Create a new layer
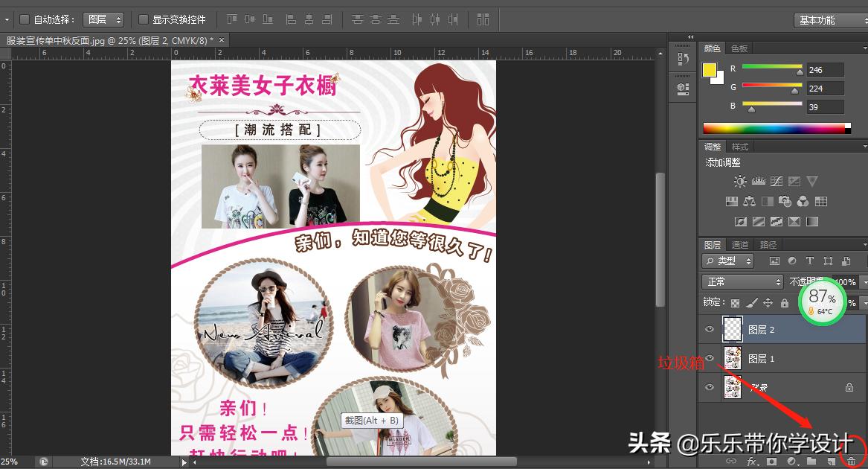The image size is (868, 469). [x=833, y=461]
